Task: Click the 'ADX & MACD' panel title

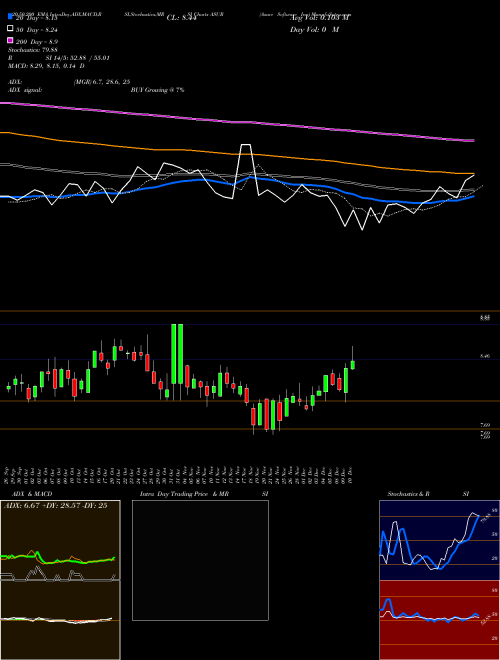Action: pos(32,494)
